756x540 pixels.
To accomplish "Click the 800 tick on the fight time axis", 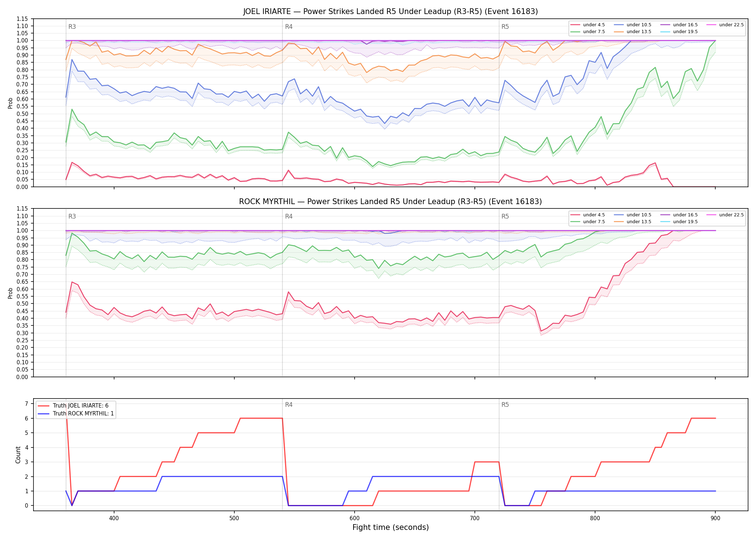I will (595, 518).
